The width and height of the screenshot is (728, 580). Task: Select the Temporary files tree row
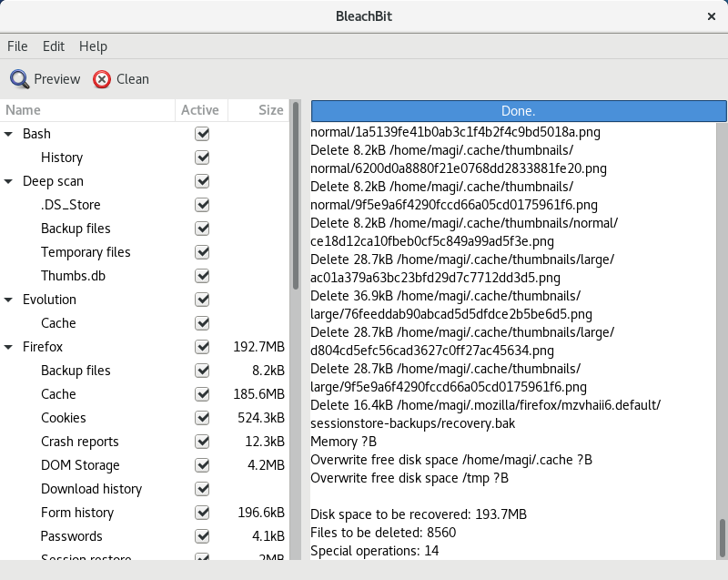(x=145, y=252)
